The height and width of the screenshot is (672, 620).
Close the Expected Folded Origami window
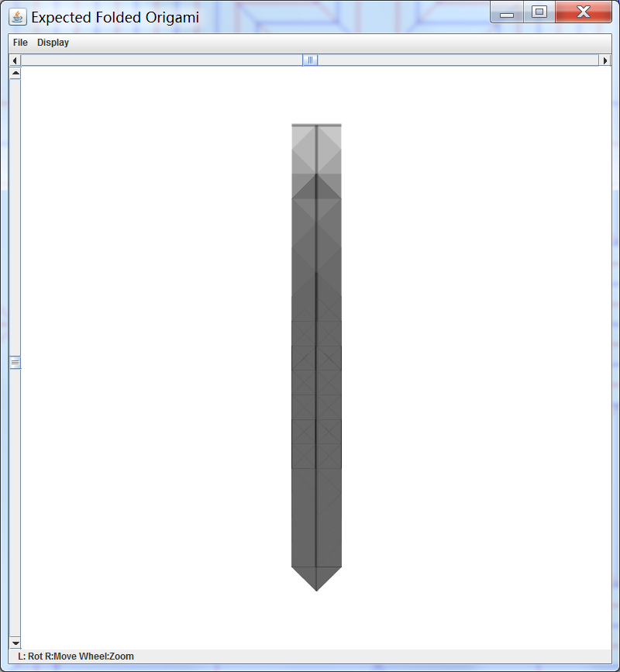583,12
